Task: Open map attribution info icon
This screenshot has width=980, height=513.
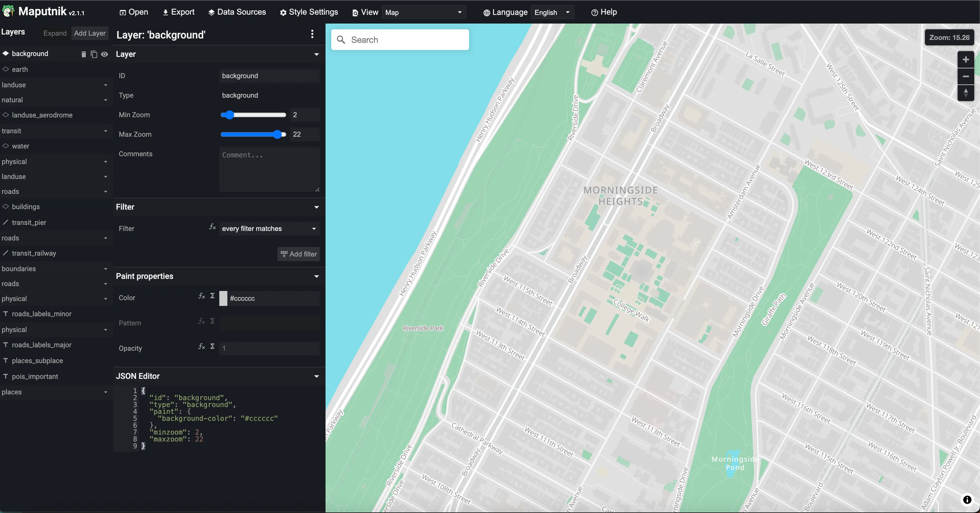Action: (x=967, y=500)
